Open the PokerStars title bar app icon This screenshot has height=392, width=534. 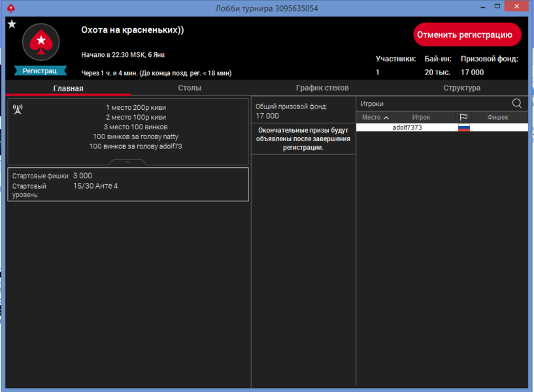tap(9, 8)
